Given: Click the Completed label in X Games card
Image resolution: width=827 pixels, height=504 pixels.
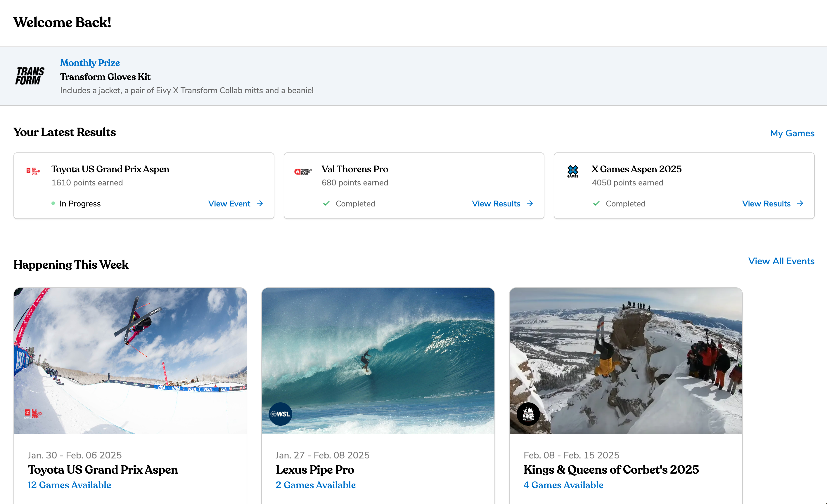Looking at the screenshot, I should (626, 204).
